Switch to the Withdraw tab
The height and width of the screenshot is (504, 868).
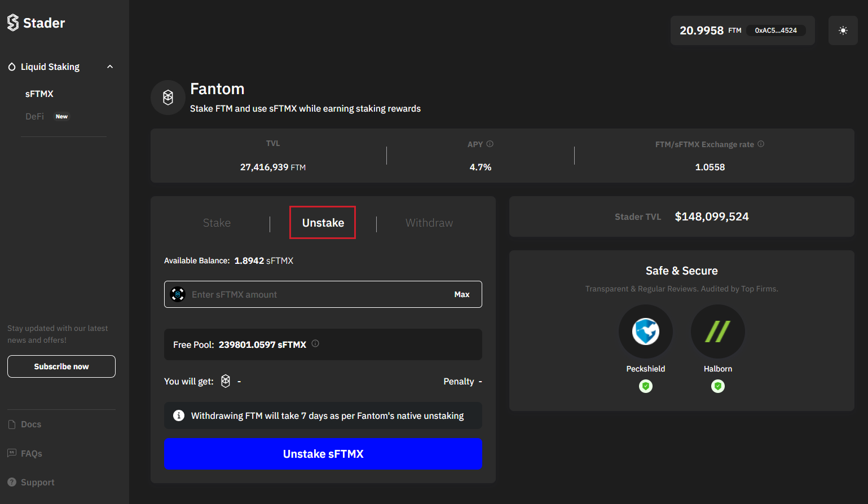click(x=429, y=223)
